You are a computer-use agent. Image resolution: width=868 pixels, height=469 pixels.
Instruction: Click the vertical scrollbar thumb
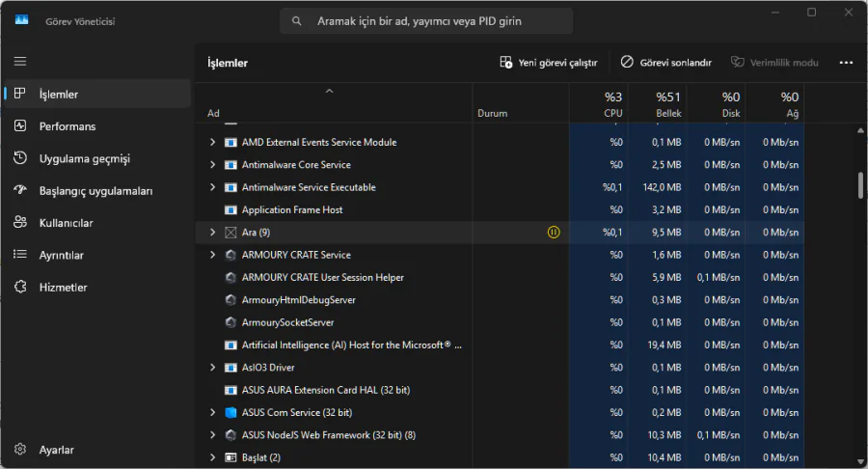pos(860,185)
